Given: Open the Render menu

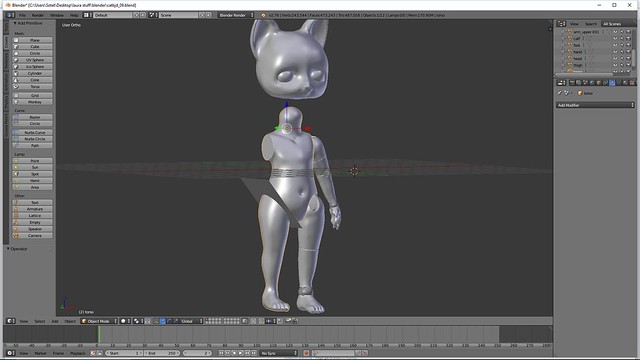Looking at the screenshot, I should (x=38, y=15).
